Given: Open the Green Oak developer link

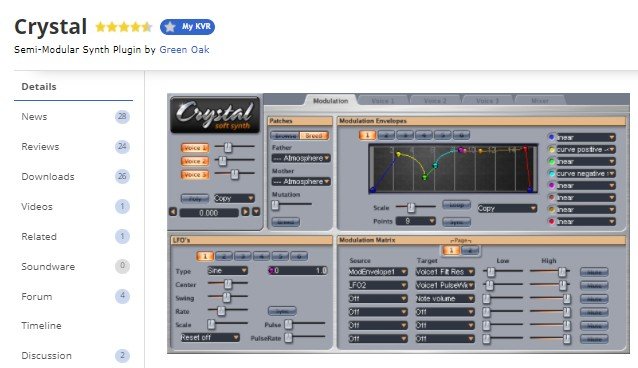Looking at the screenshot, I should click(x=184, y=50).
